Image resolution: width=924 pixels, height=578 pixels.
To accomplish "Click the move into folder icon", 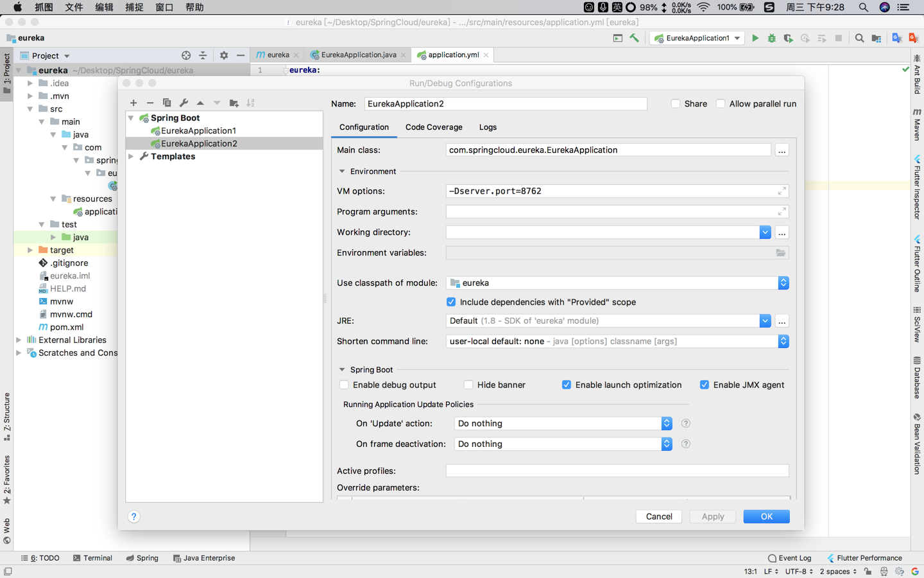I will coord(234,103).
